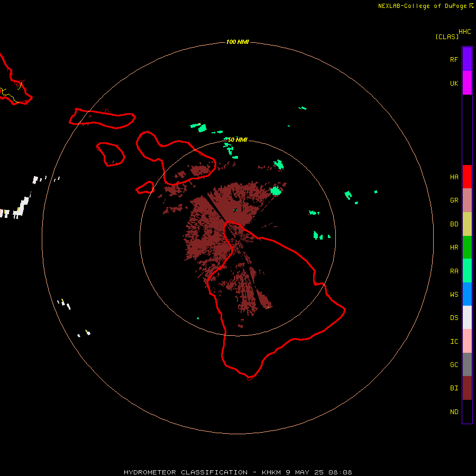
Task: Click the HA legend label
Action: coord(454,177)
